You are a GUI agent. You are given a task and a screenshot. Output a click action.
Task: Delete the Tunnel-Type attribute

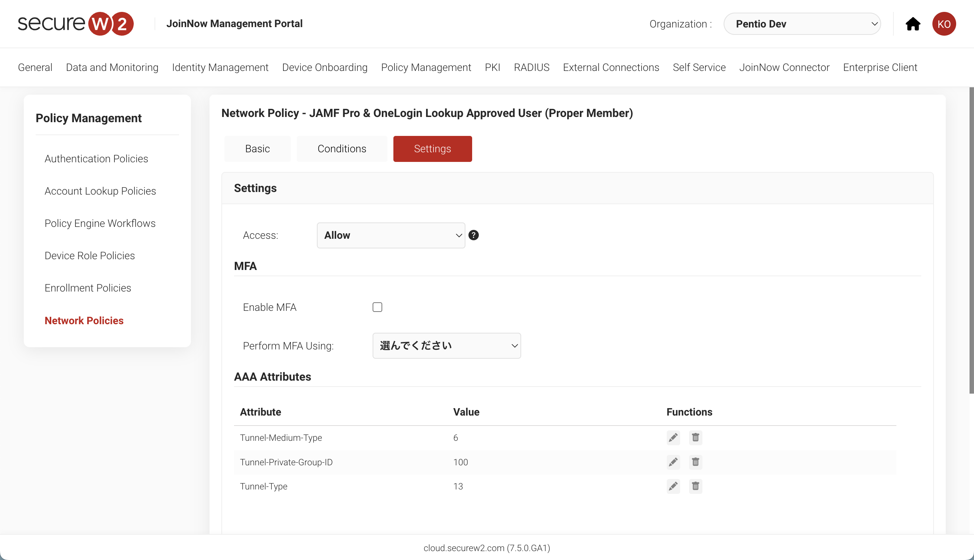click(695, 486)
